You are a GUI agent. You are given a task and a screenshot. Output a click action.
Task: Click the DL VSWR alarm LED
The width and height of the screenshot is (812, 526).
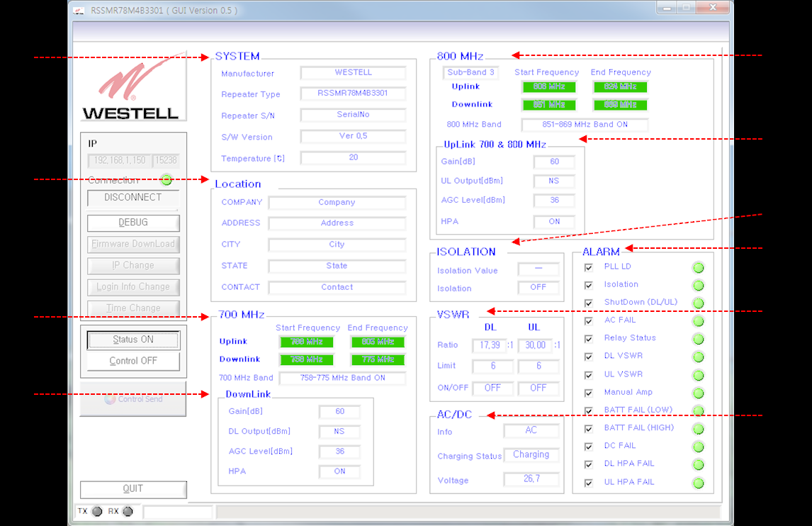[x=698, y=357]
